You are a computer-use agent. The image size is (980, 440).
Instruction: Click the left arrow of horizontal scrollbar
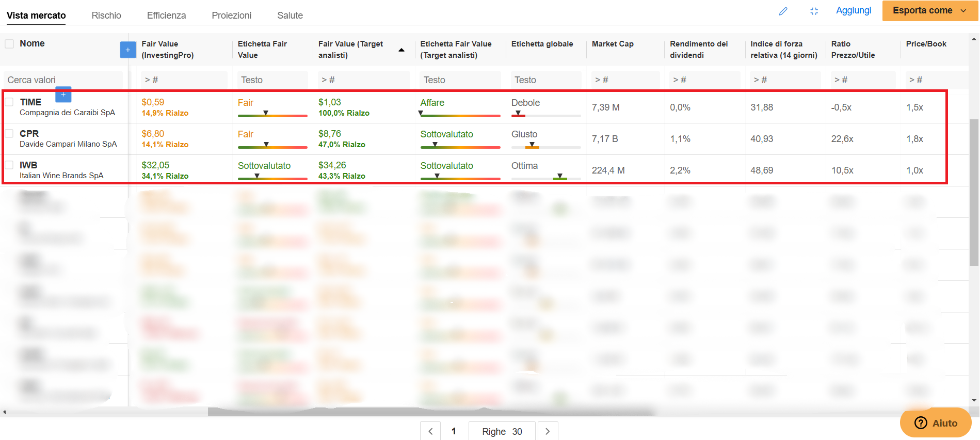tap(4, 412)
